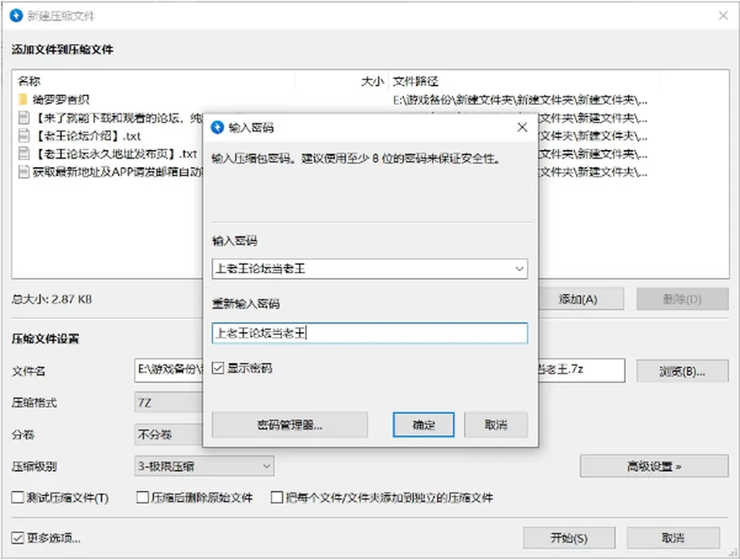Click the 添加(A) button
Image resolution: width=740 pixels, height=560 pixels.
[x=581, y=299]
